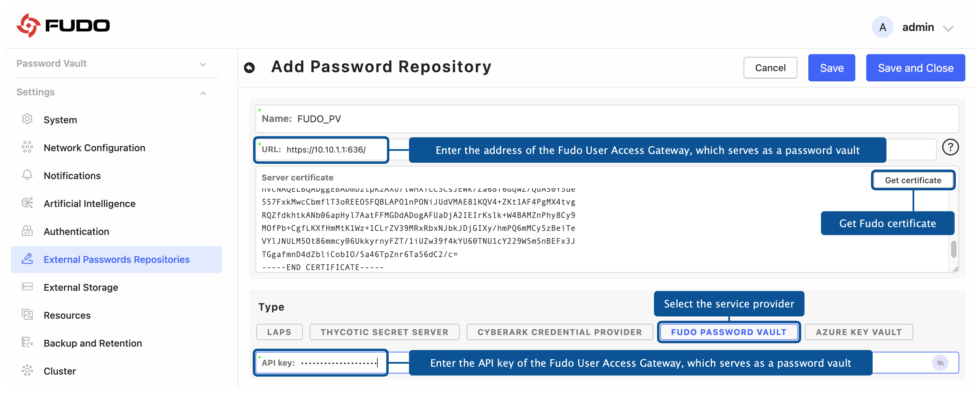Click the Notifications bell icon

tap(27, 175)
